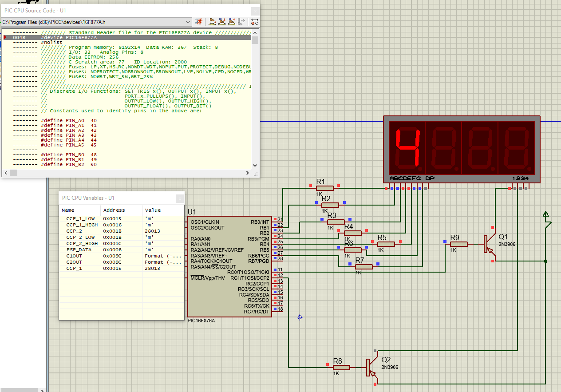The image size is (561, 392).
Task: Select resistor R4 on the schematic
Action: tap(352, 233)
